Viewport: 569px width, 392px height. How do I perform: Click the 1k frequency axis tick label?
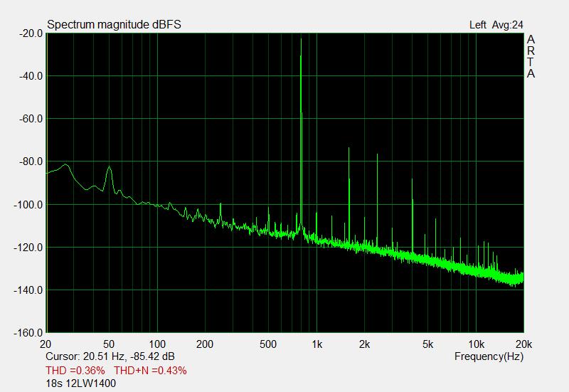pyautogui.click(x=317, y=344)
